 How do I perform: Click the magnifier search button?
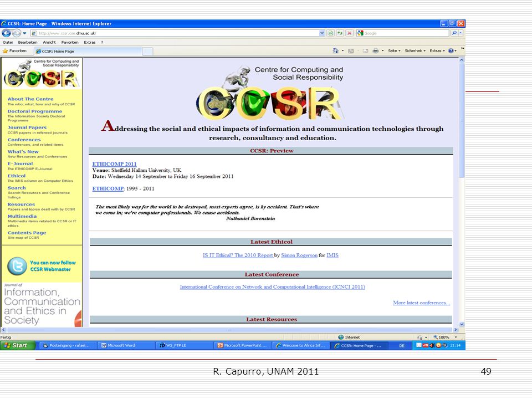pyautogui.click(x=454, y=33)
